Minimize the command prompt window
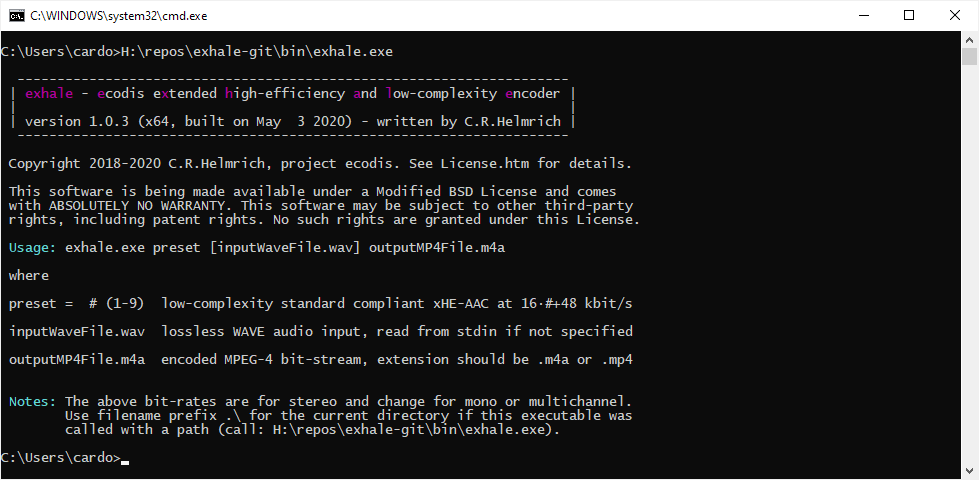The width and height of the screenshot is (979, 480). pos(863,16)
